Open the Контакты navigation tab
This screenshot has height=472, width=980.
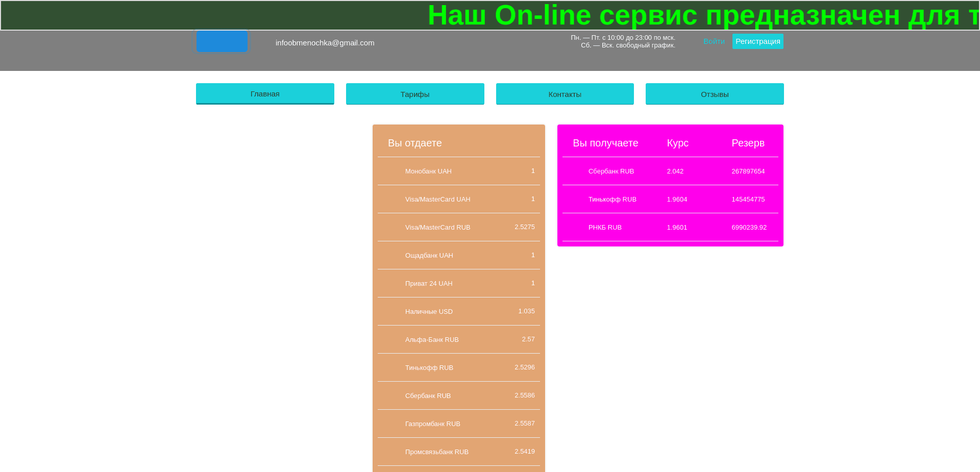[x=565, y=94]
